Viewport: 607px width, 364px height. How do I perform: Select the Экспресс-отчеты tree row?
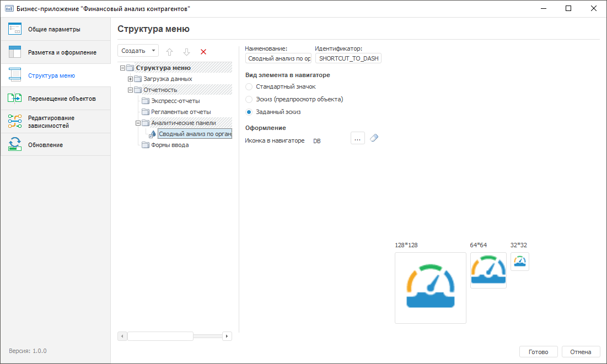[x=175, y=101]
